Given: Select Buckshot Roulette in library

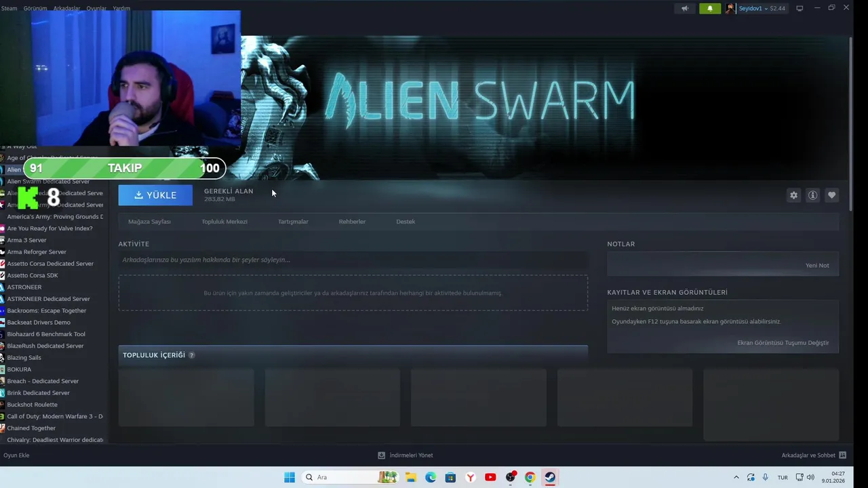Looking at the screenshot, I should (x=33, y=405).
